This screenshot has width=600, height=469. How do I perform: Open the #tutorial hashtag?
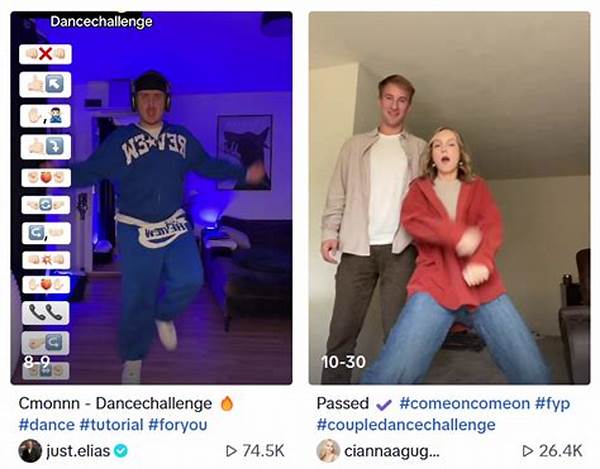(x=111, y=425)
